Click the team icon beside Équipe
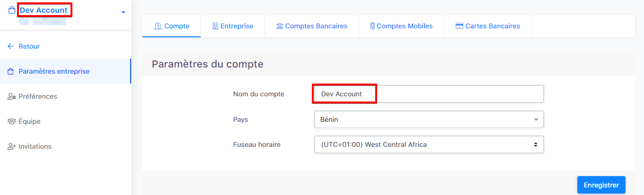 pyautogui.click(x=12, y=121)
